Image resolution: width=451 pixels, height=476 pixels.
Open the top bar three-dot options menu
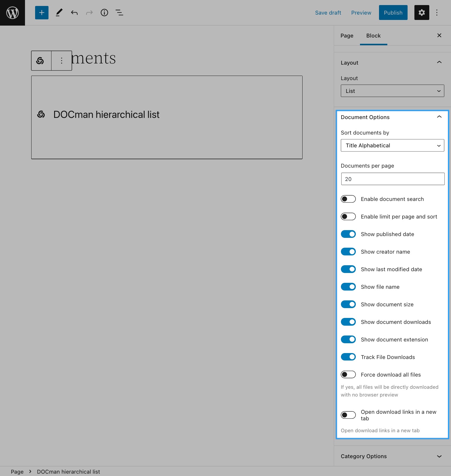tap(437, 13)
